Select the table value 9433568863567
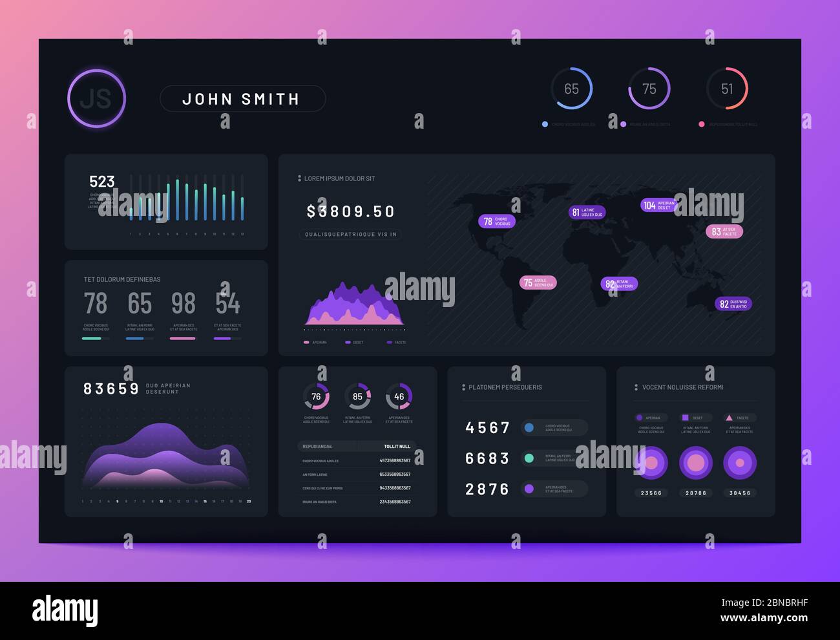Image resolution: width=840 pixels, height=640 pixels. pos(395,488)
